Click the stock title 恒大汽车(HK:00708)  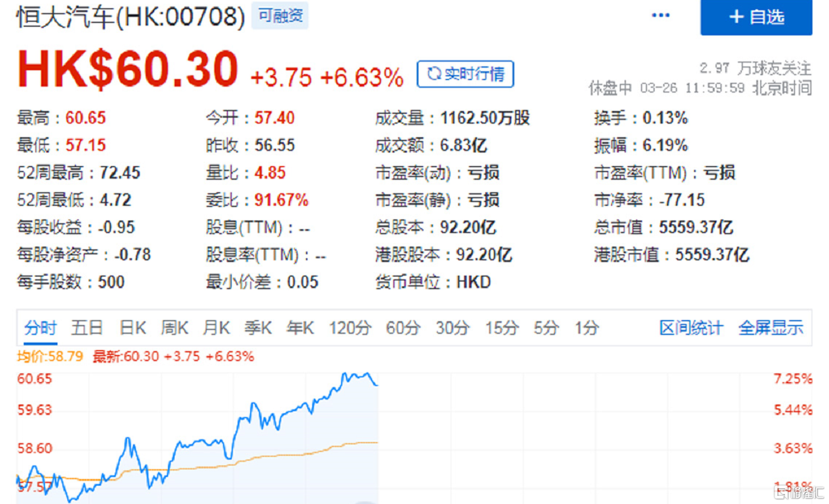(x=130, y=17)
